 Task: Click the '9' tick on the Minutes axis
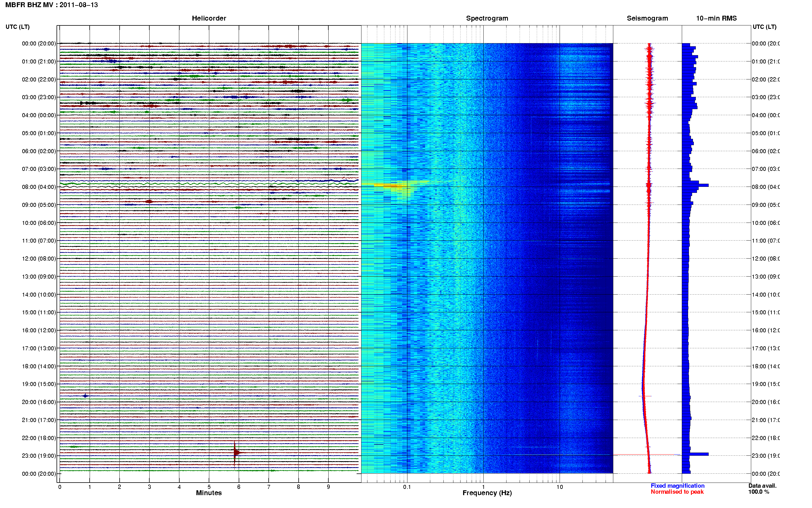(328, 487)
